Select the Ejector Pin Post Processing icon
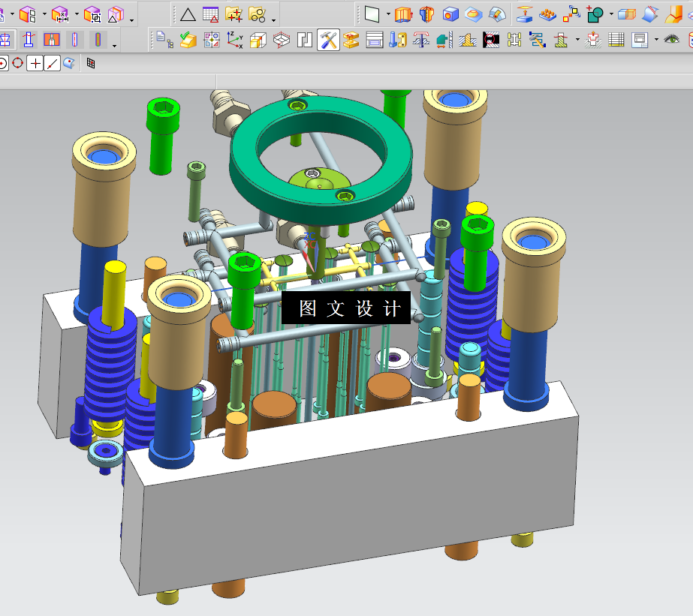 (x=421, y=41)
